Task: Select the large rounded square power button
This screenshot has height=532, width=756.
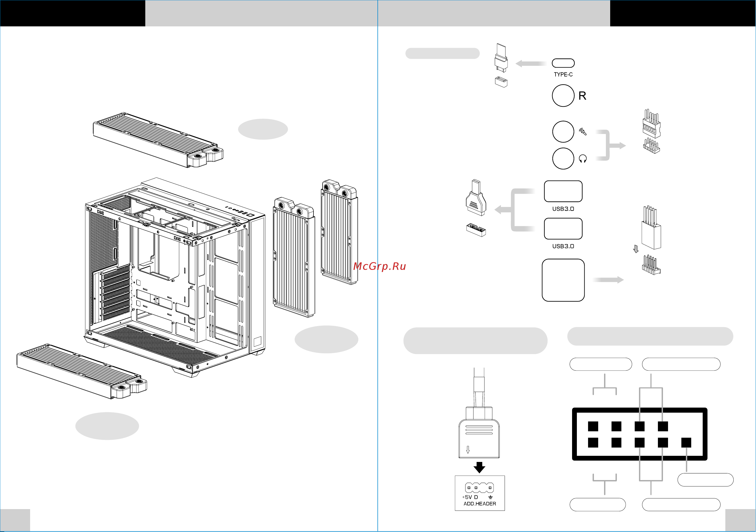Action: pos(563,280)
